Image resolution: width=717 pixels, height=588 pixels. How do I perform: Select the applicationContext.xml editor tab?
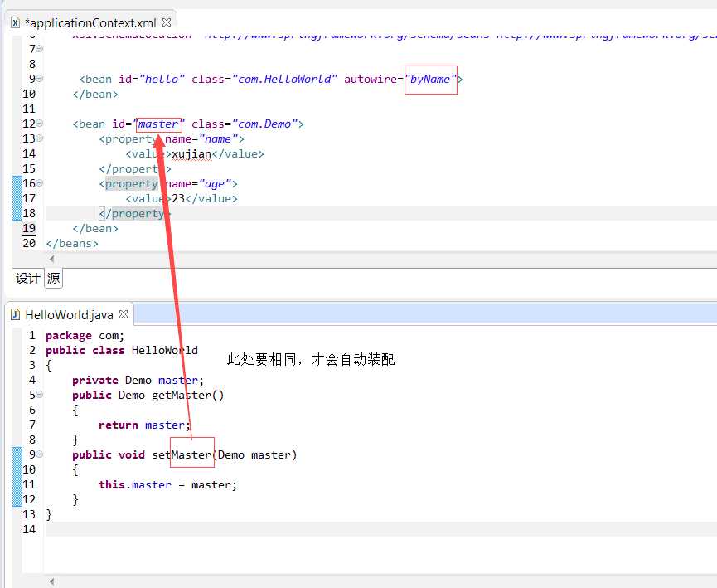click(x=90, y=22)
